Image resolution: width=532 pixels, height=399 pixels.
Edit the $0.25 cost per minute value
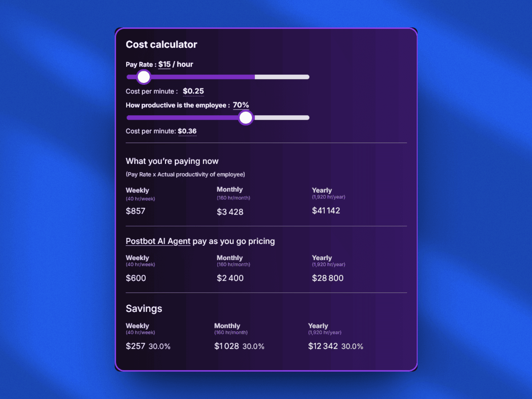[193, 91]
